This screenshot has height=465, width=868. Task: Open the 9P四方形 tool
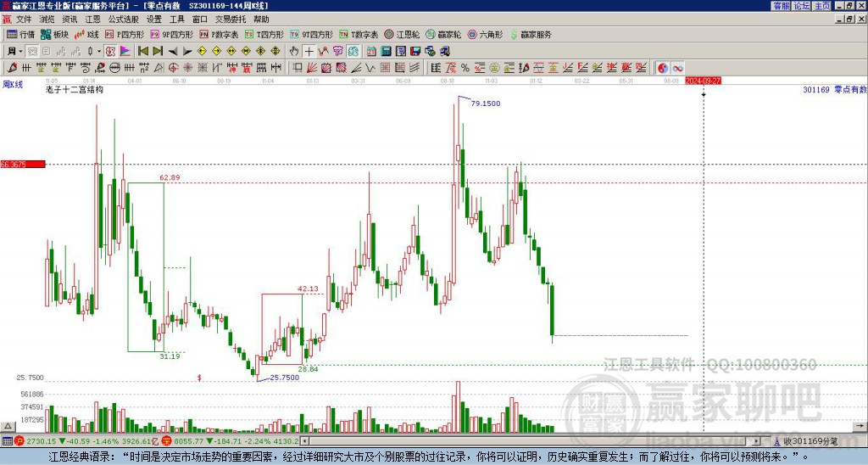coord(171,34)
